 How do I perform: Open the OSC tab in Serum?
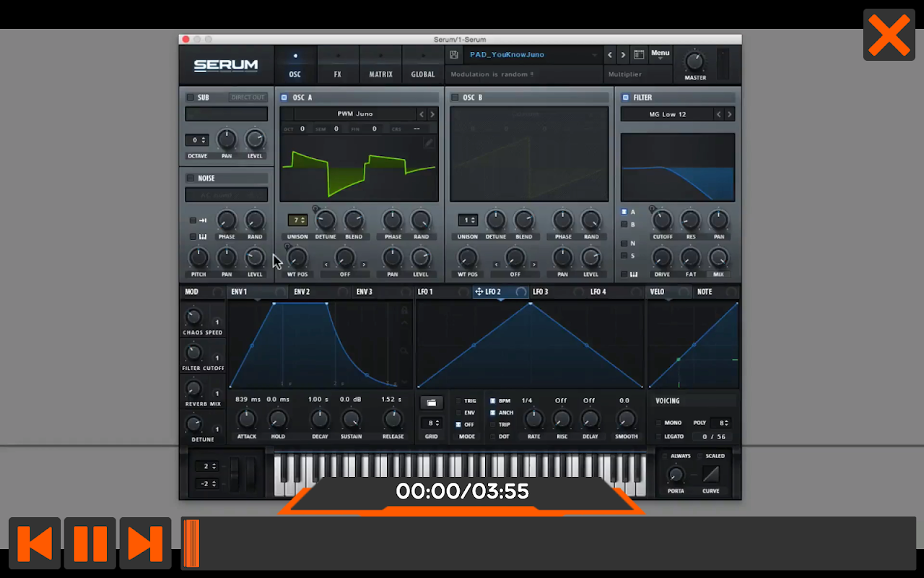tap(295, 65)
